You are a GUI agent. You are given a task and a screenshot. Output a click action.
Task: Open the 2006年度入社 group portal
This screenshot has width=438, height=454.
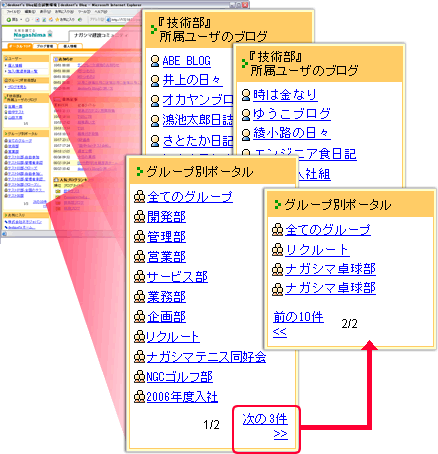click(x=182, y=397)
